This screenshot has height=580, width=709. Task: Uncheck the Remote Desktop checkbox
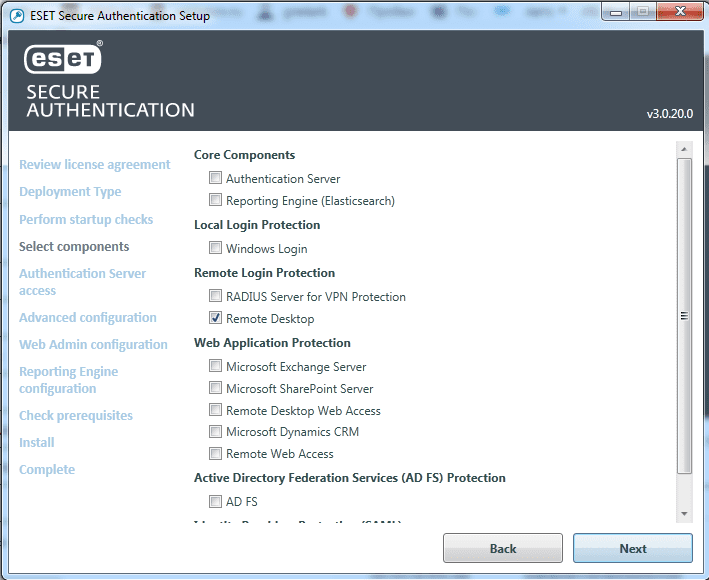(215, 318)
